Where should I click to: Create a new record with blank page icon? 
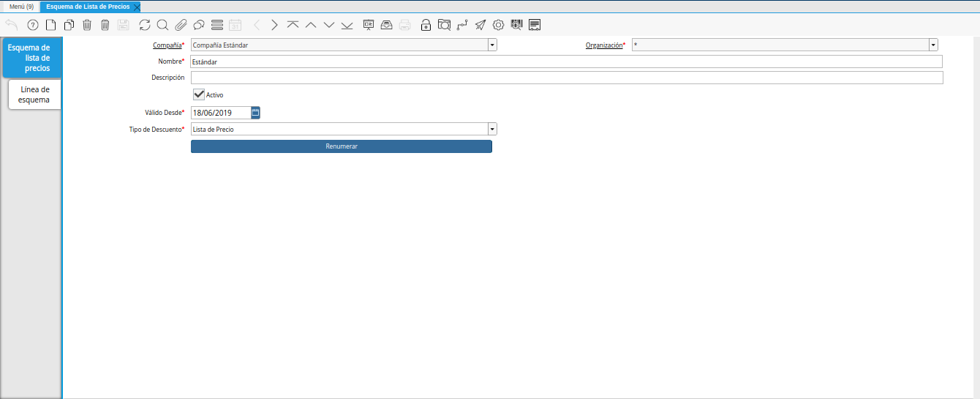coord(51,25)
